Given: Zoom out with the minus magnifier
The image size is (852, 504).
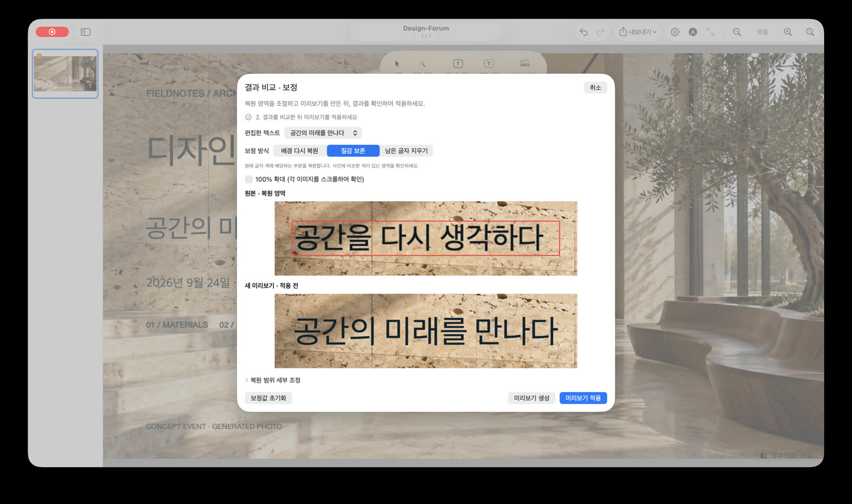Looking at the screenshot, I should pos(737,32).
